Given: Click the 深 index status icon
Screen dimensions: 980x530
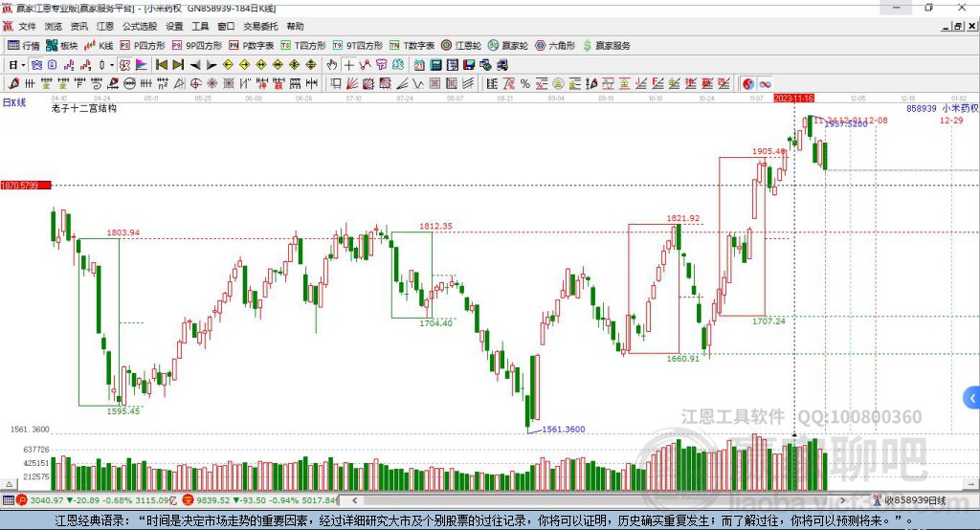Looking at the screenshot, I should [189, 500].
